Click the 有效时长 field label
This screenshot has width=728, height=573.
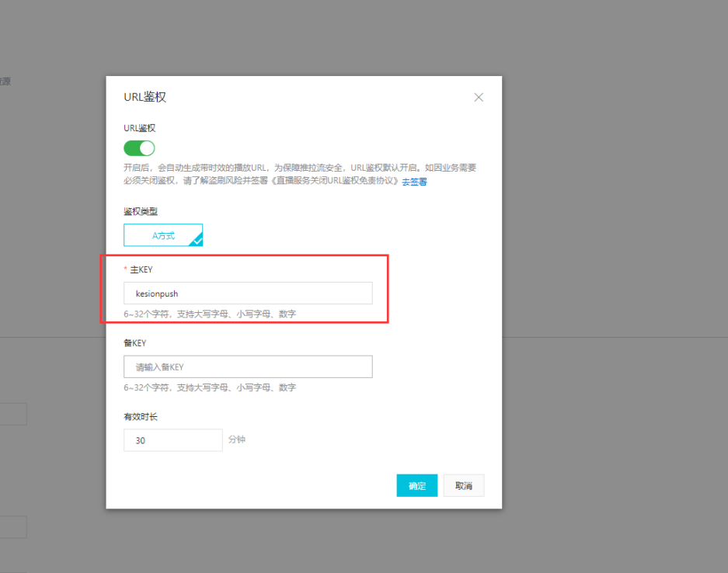pos(141,417)
